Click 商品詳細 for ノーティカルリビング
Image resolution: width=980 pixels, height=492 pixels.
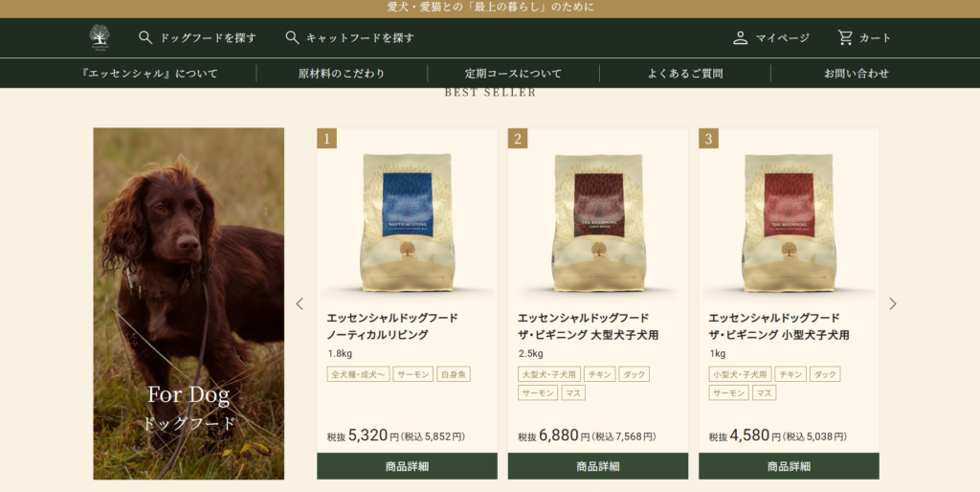point(407,466)
